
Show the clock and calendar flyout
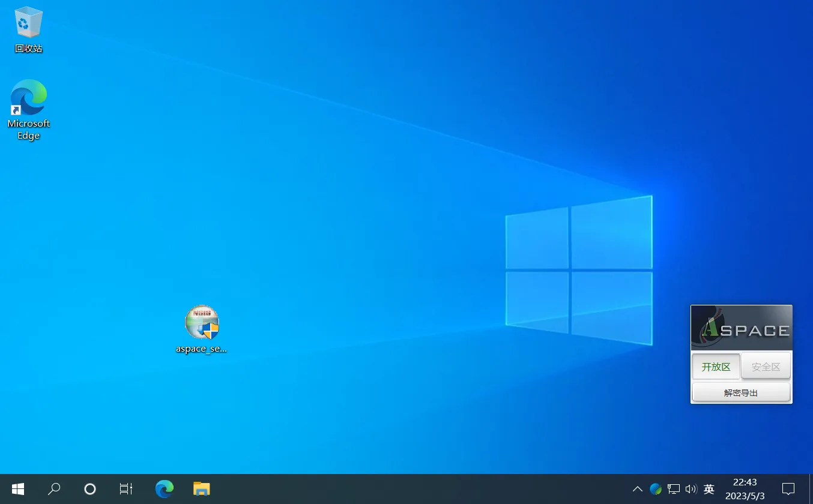(x=745, y=489)
